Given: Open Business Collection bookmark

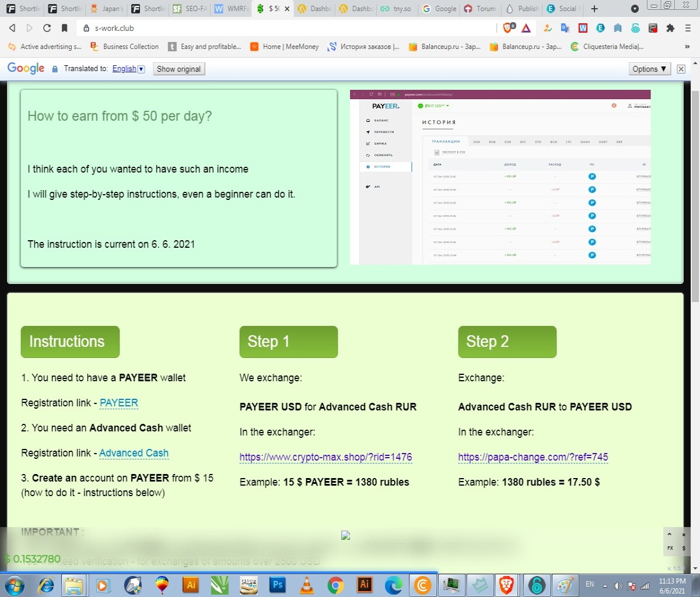Looking at the screenshot, I should click(x=124, y=47).
